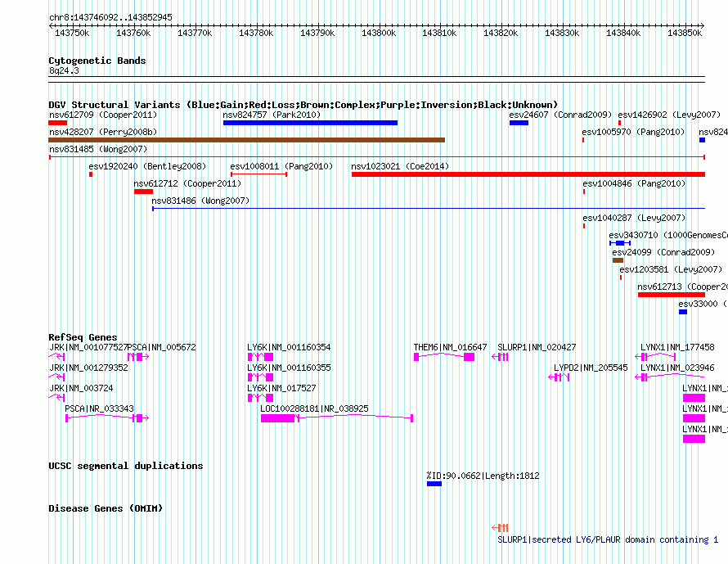
Task: Click the blue segmental duplication bar
Action: tap(434, 484)
